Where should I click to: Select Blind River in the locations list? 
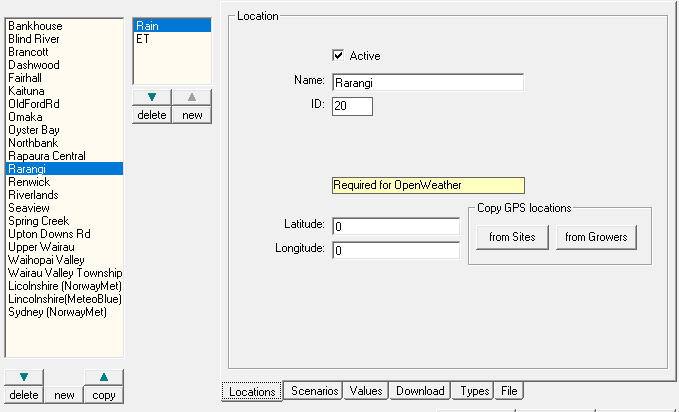click(x=34, y=39)
